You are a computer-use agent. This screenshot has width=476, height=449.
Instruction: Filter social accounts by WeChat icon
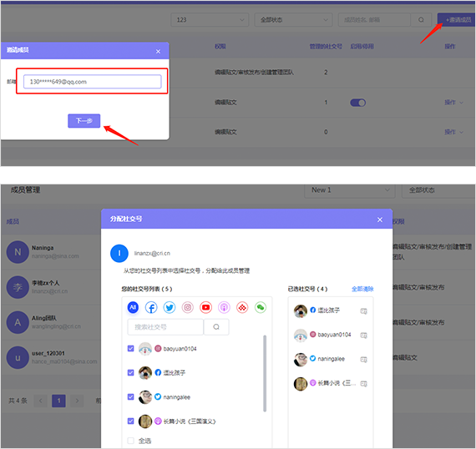click(261, 308)
